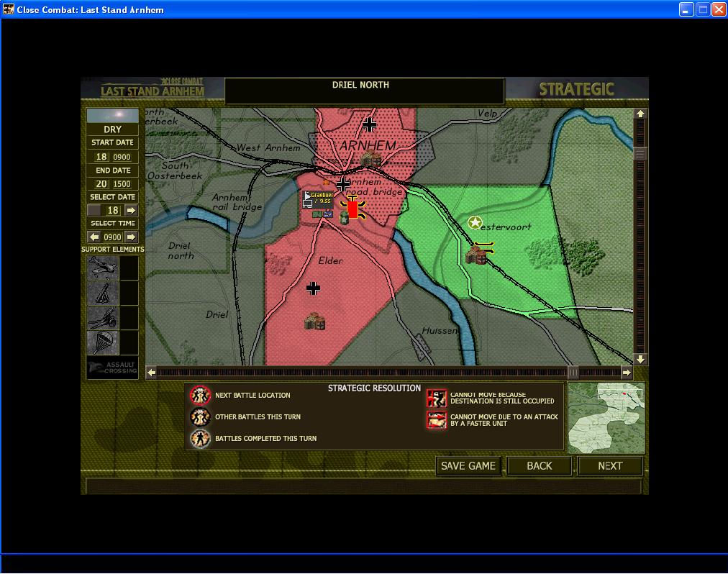Click the West Arnhem map label
The height and width of the screenshot is (574, 728).
tap(268, 147)
